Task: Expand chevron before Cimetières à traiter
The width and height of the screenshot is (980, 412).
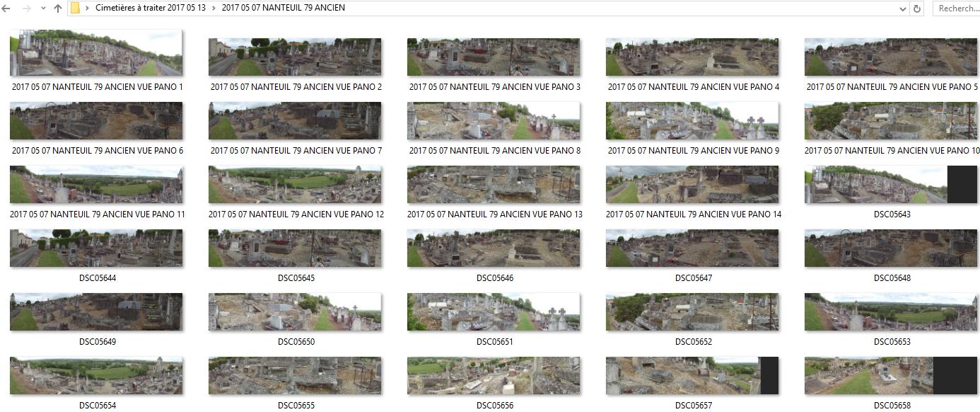Action: 87,8
